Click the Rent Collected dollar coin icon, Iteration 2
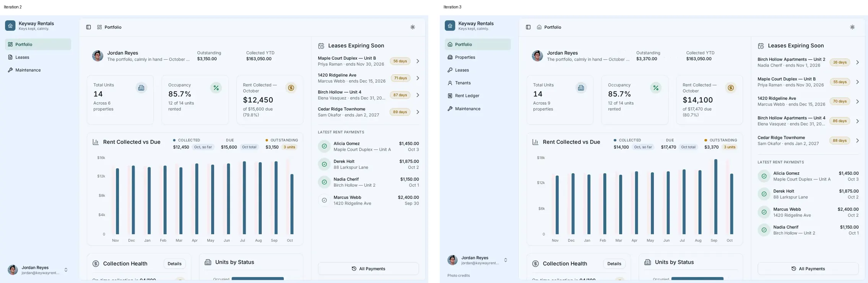 point(291,88)
